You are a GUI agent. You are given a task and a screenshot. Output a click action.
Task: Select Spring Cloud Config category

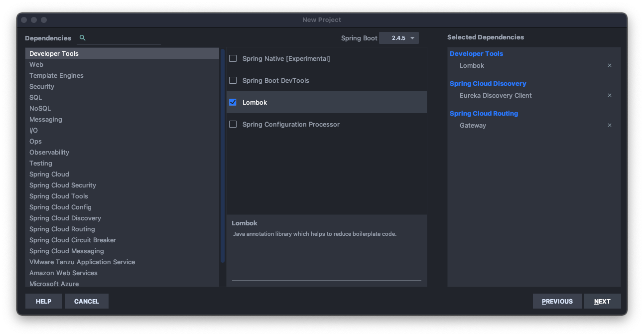122,207
